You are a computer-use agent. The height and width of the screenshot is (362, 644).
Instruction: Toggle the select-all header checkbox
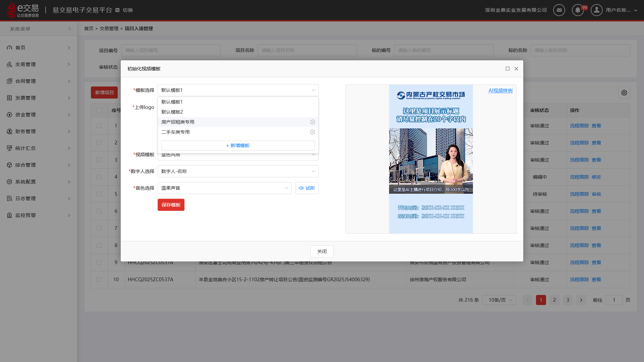pos(99,110)
